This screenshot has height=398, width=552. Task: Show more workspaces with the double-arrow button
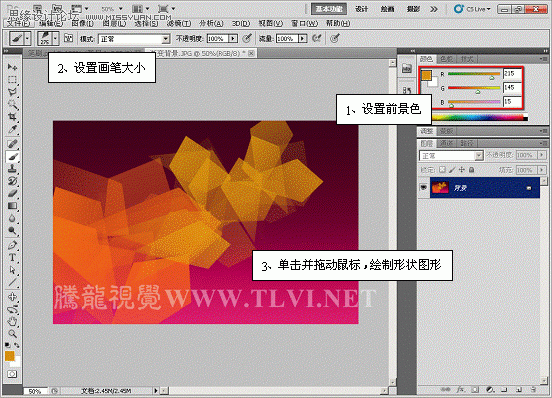pyautogui.click(x=434, y=9)
